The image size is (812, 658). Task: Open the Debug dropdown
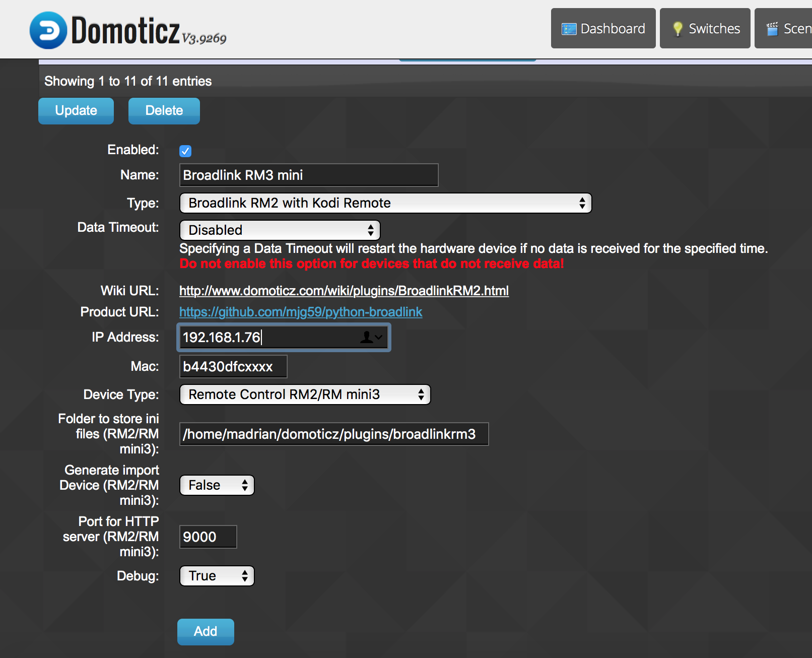coord(217,576)
